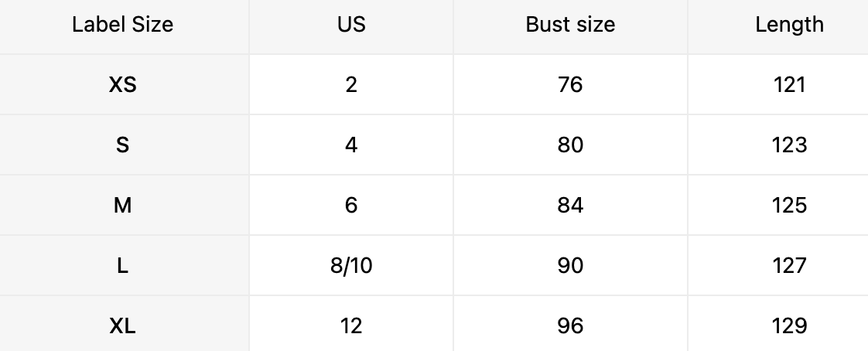868x351 pixels.
Task: Select the XS label size cell
Action: [x=122, y=84]
